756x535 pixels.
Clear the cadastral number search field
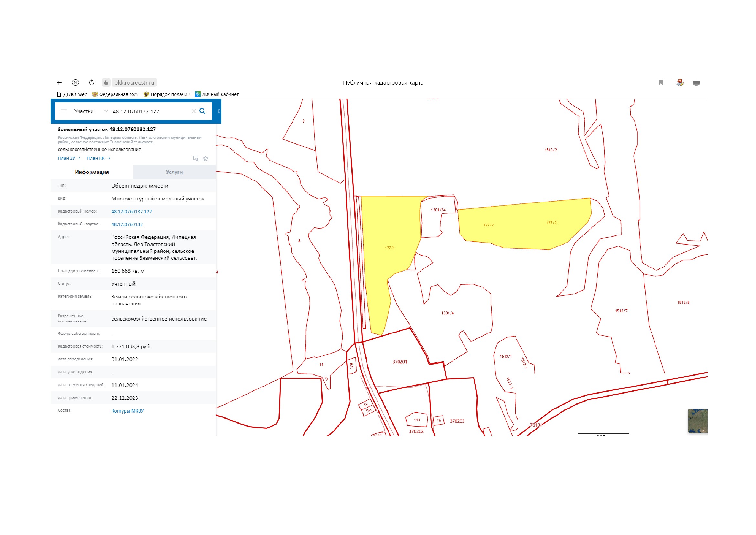pos(193,111)
